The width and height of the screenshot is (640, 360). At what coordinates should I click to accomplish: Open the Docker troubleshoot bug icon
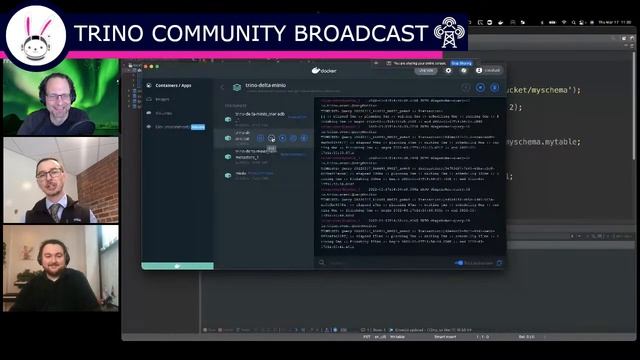[463, 71]
